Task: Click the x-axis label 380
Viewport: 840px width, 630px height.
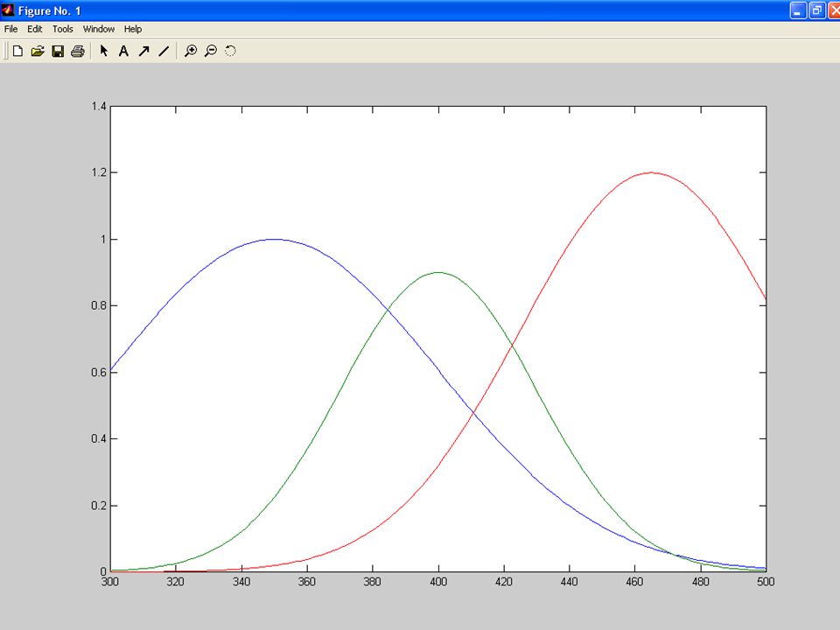Action: click(373, 582)
